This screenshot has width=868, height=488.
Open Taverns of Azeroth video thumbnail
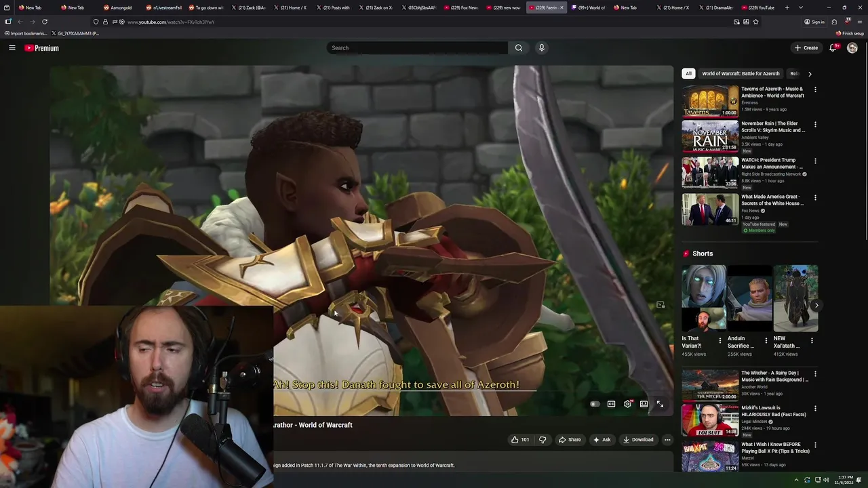[x=710, y=101]
